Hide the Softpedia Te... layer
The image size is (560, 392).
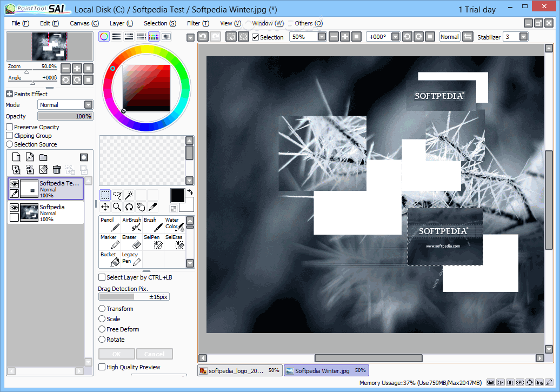pyautogui.click(x=14, y=184)
